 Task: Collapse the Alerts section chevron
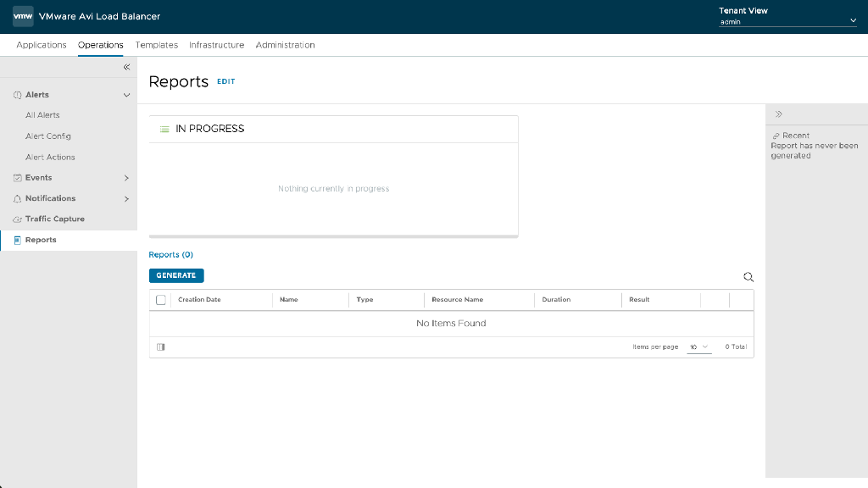(x=126, y=95)
